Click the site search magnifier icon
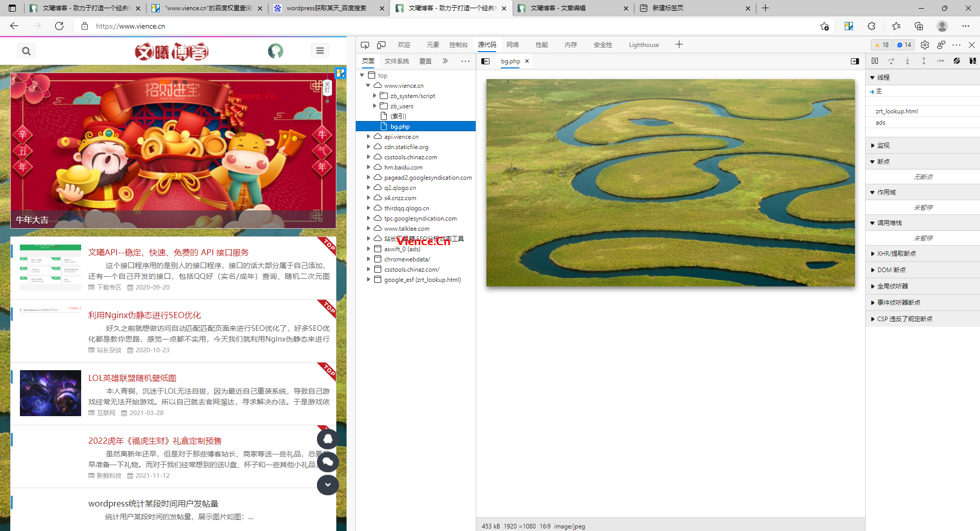Image resolution: width=980 pixels, height=531 pixels. pos(27,51)
